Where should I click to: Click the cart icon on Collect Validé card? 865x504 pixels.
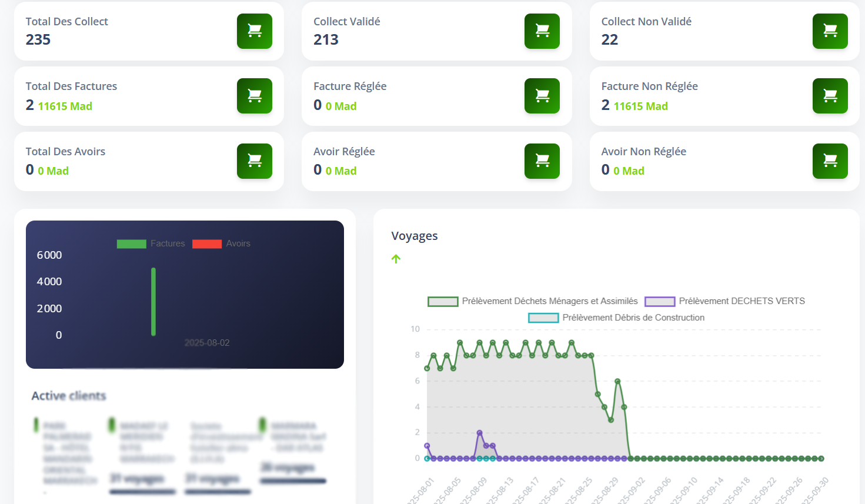(542, 31)
